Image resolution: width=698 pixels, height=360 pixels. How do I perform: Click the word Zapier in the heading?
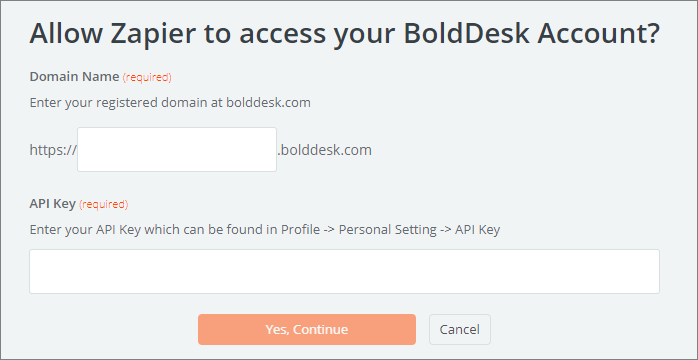click(x=145, y=35)
